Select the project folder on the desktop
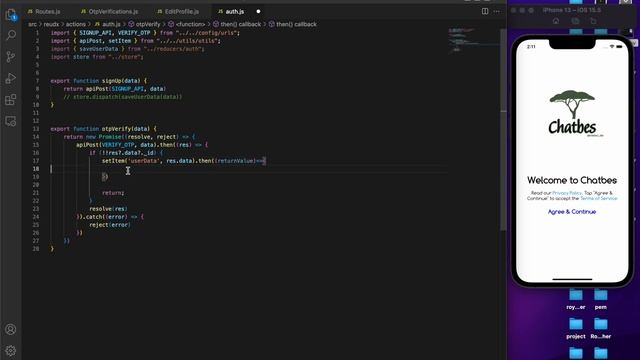Screen dimensions: 640x360 tap(576, 328)
